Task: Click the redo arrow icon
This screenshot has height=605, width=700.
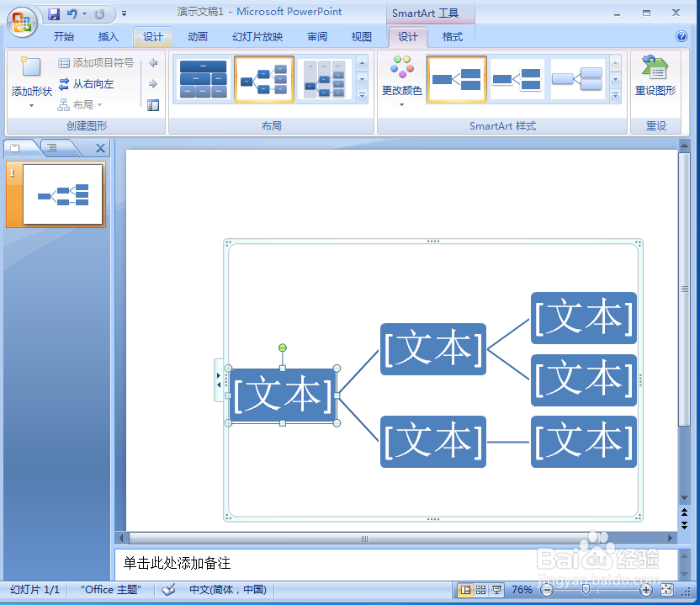Action: tap(99, 14)
